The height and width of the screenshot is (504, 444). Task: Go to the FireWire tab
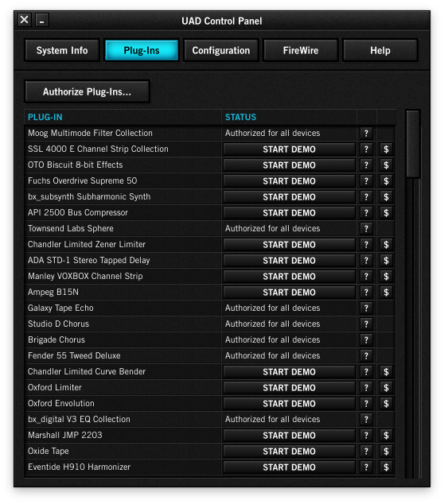point(301,50)
